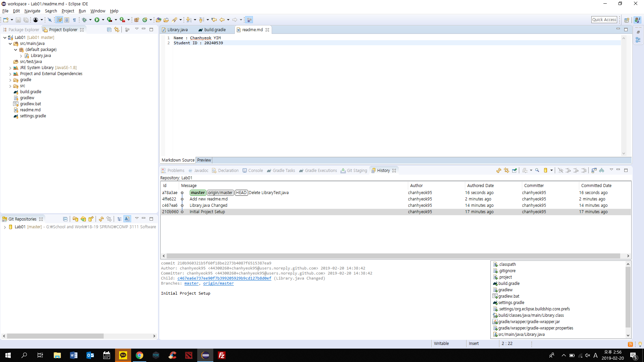This screenshot has height=362, width=644.
Task: Expand the JRE System Library node
Action: 10,67
